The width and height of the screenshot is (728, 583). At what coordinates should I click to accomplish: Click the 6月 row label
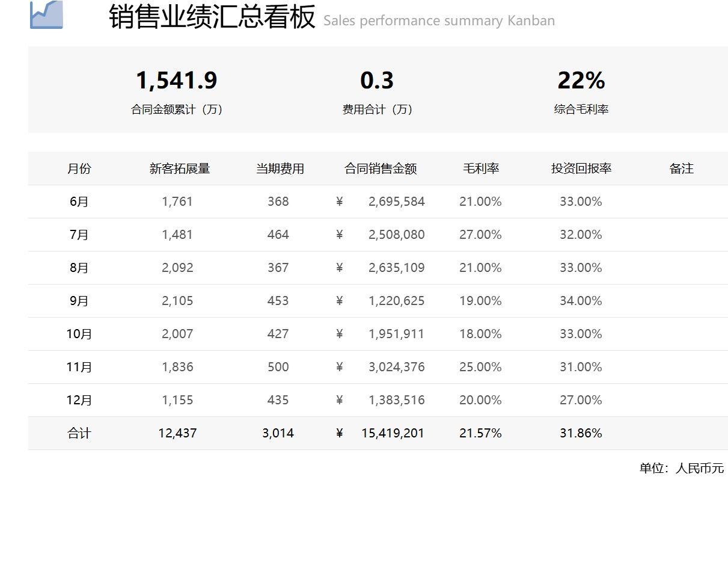79,202
